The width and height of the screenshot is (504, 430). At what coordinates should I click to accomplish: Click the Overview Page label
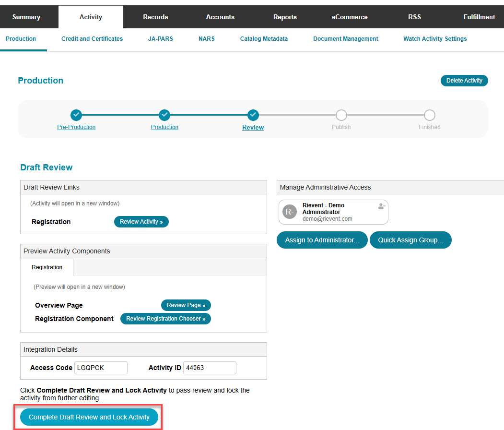coord(59,305)
